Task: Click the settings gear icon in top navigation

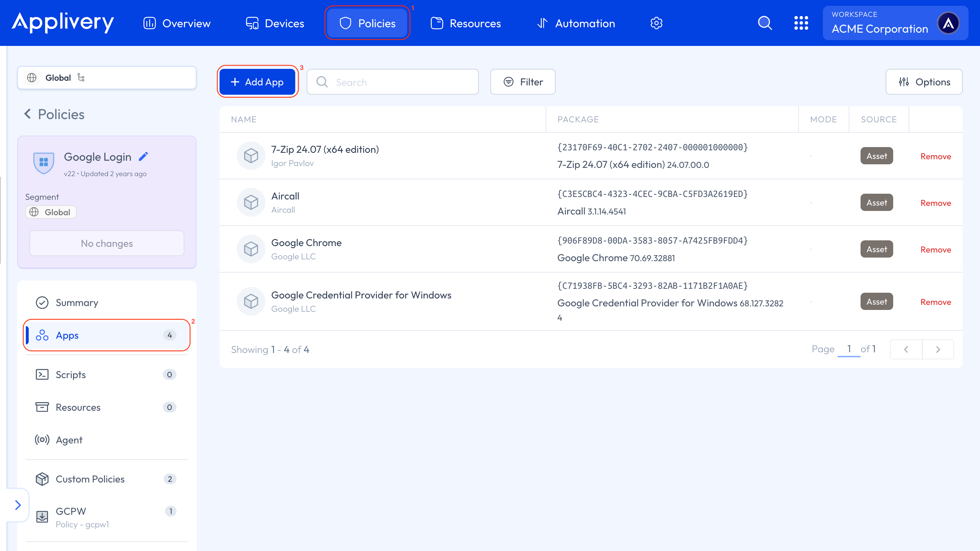Action: pyautogui.click(x=656, y=23)
